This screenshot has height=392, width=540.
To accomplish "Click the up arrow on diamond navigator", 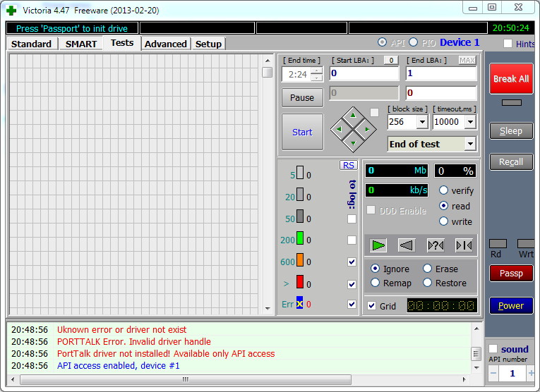I will 353,116.
